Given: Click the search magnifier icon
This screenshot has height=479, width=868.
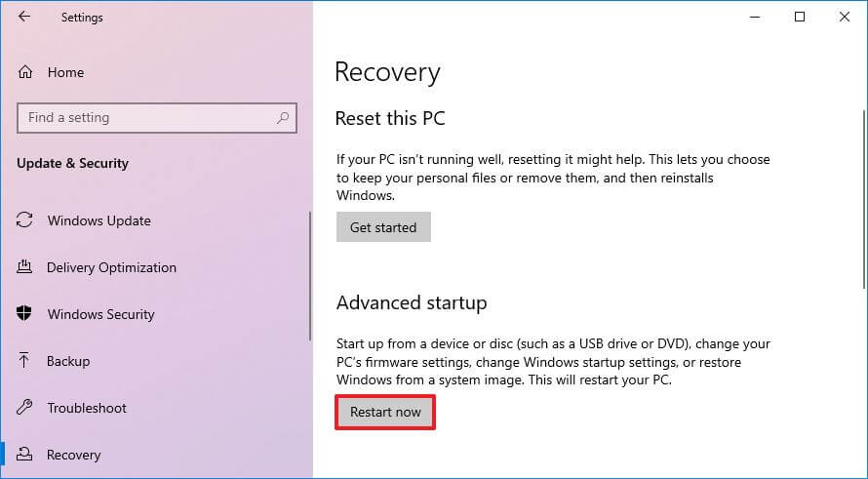Looking at the screenshot, I should (x=284, y=118).
